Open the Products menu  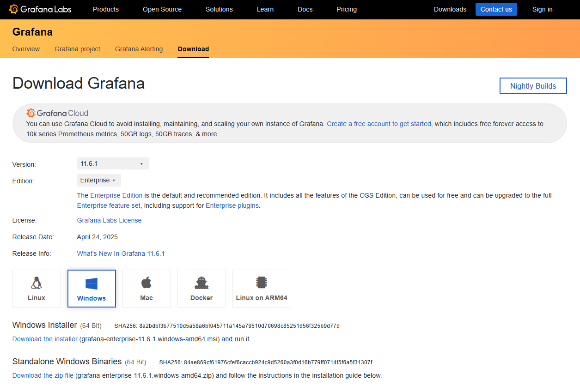[x=106, y=9]
